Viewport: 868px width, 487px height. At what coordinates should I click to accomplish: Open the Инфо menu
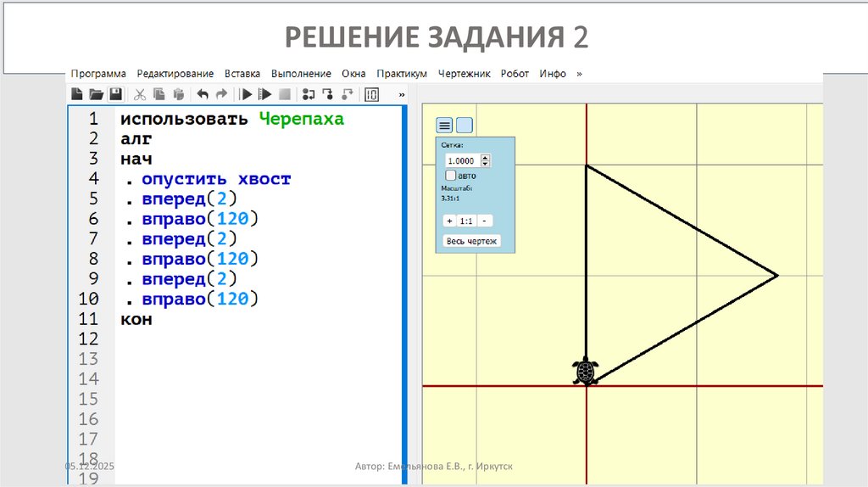click(x=553, y=74)
